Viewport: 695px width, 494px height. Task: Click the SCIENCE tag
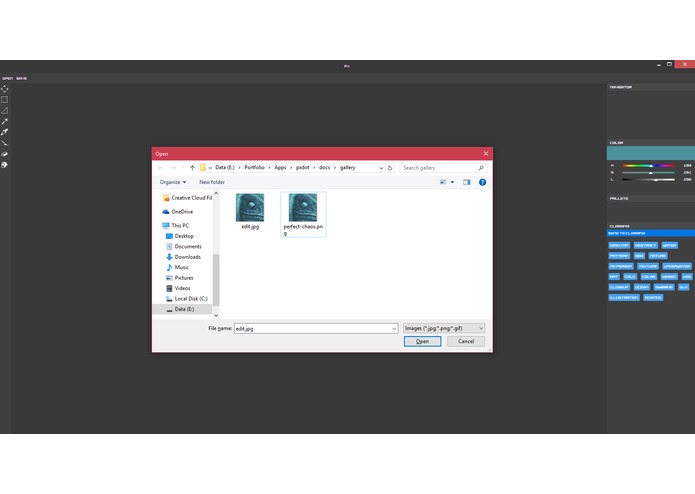pos(653,298)
